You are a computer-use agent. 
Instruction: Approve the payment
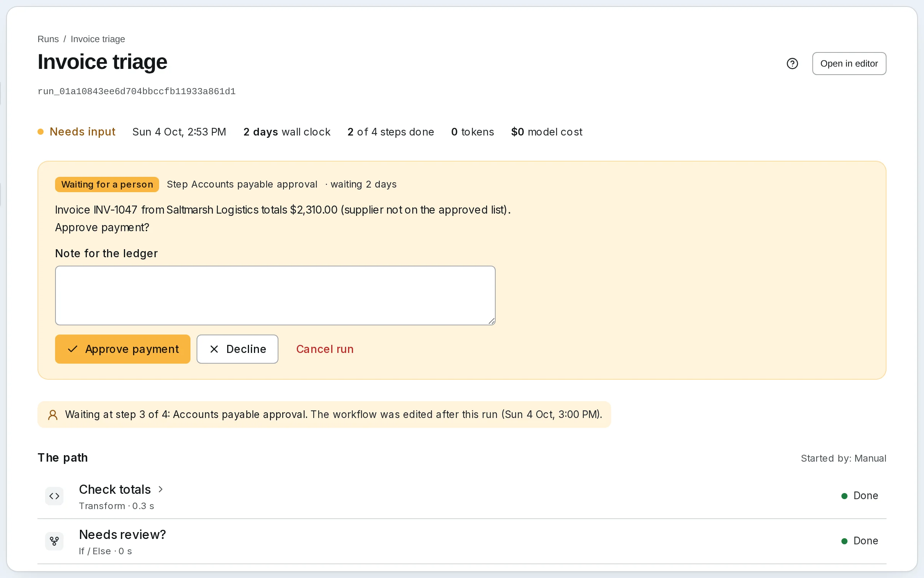pos(122,349)
